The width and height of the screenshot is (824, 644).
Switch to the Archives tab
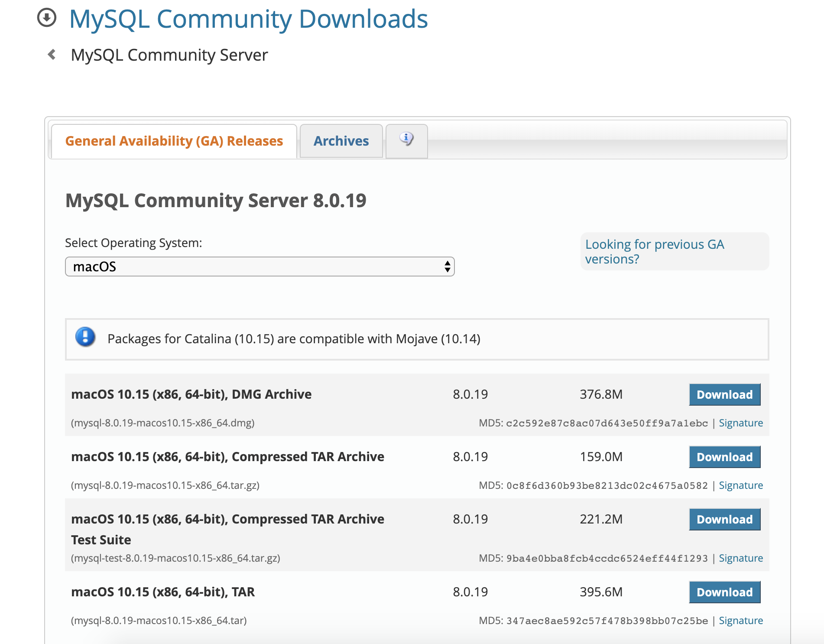[341, 141]
